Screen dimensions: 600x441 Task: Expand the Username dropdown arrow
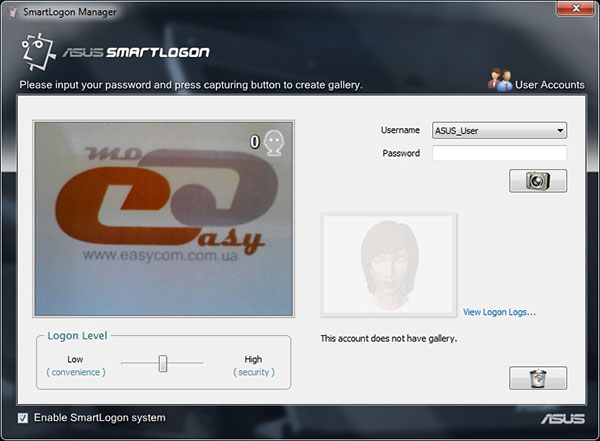[x=560, y=130]
